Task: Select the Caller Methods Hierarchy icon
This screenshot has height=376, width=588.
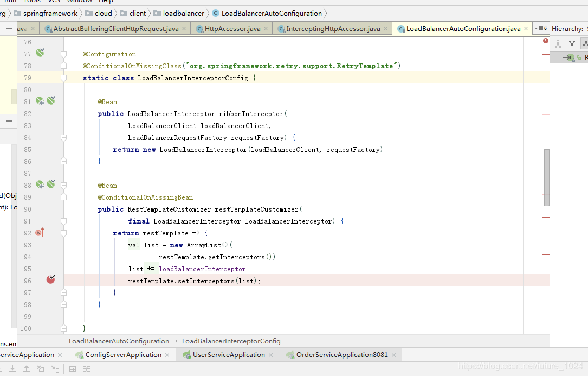Action: 572,42
